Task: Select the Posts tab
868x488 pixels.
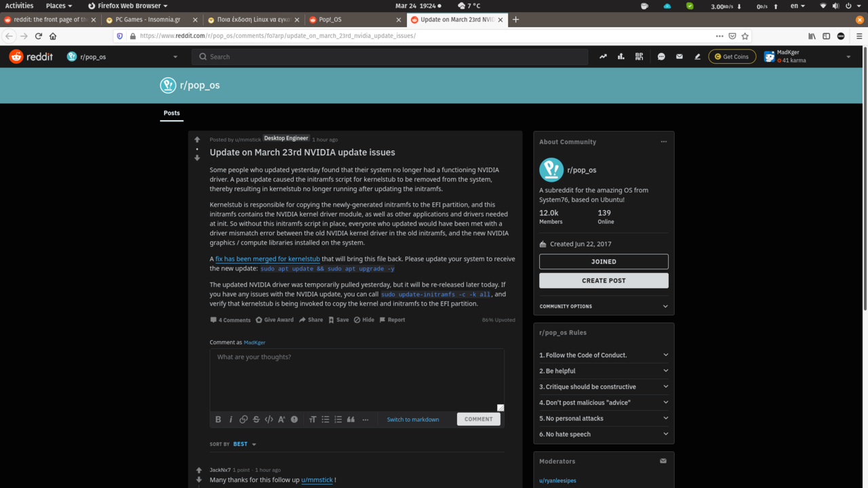Action: coord(172,113)
